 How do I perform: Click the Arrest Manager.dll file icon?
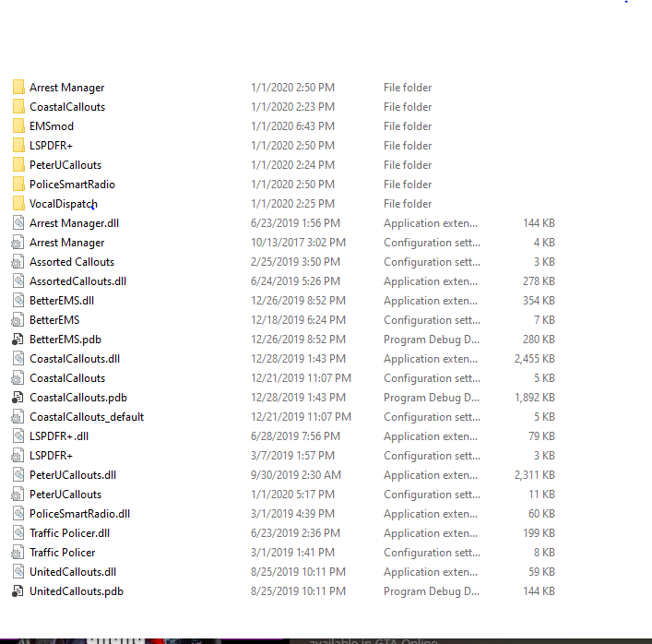pos(18,223)
